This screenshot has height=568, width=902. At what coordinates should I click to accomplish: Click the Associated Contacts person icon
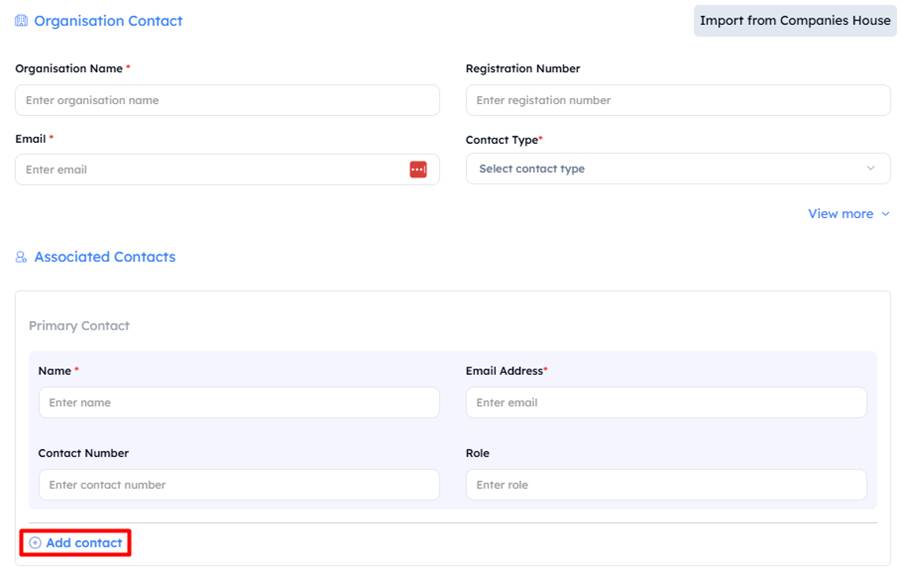click(x=21, y=257)
